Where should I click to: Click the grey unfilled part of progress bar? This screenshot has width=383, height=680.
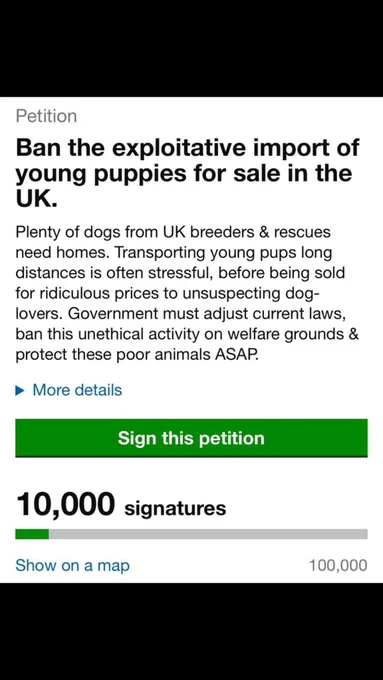(x=208, y=534)
